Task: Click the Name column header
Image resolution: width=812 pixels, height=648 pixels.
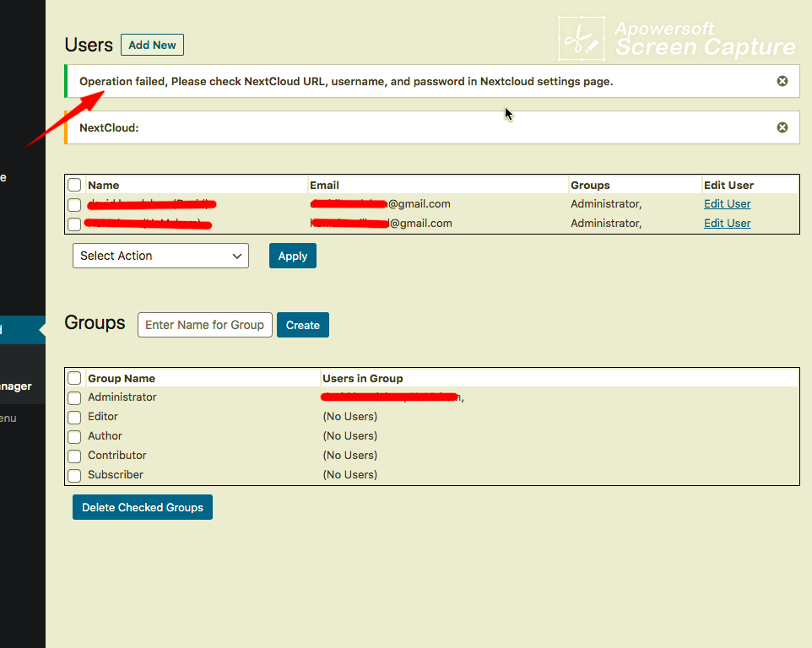Action: click(x=104, y=186)
